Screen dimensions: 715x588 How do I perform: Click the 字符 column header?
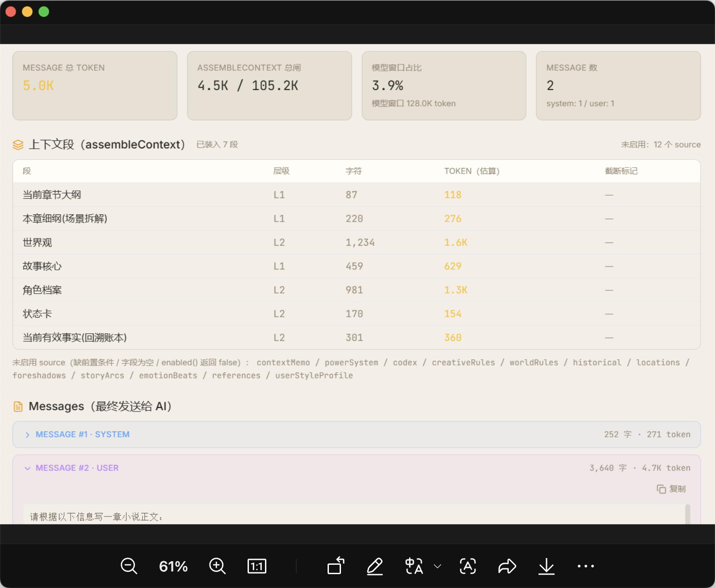(x=353, y=171)
